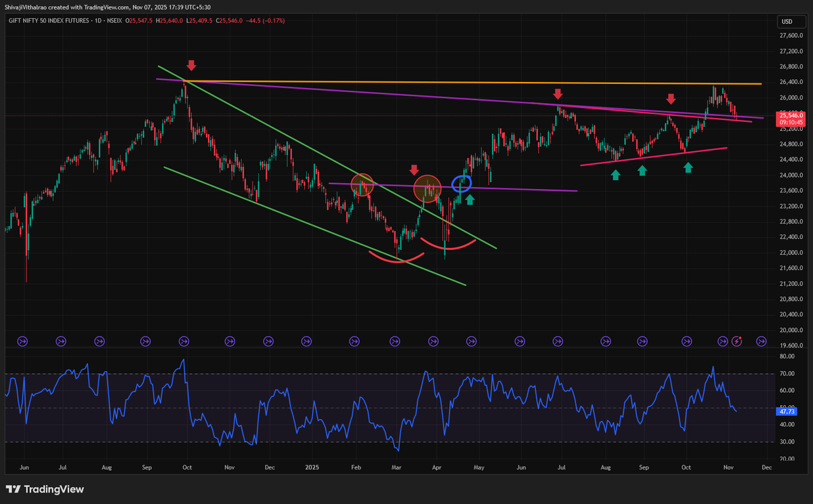Click the 09:10:45 bar countdown
813x504 pixels.
(x=791, y=123)
